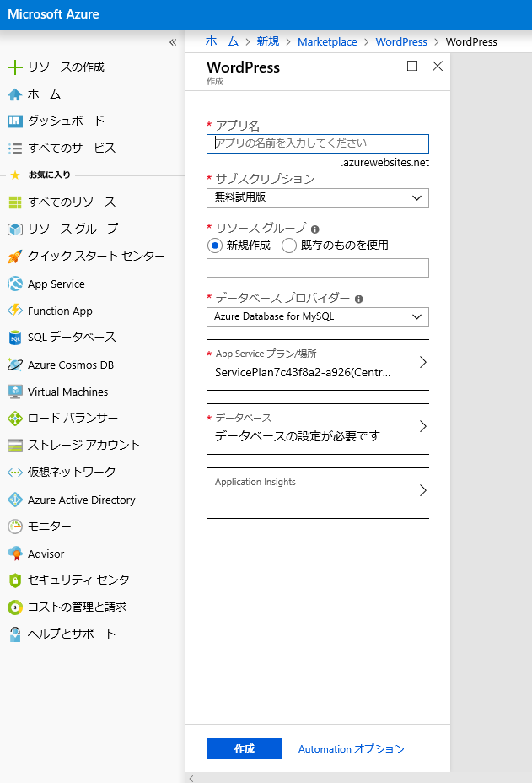The height and width of the screenshot is (783, 532).
Task: Click the Security Center shield icon
Action: 15,580
